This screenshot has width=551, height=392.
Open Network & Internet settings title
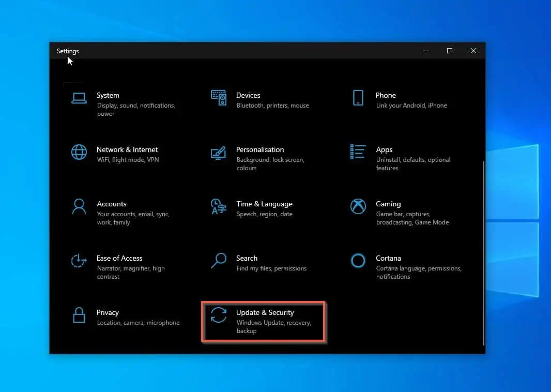point(127,150)
